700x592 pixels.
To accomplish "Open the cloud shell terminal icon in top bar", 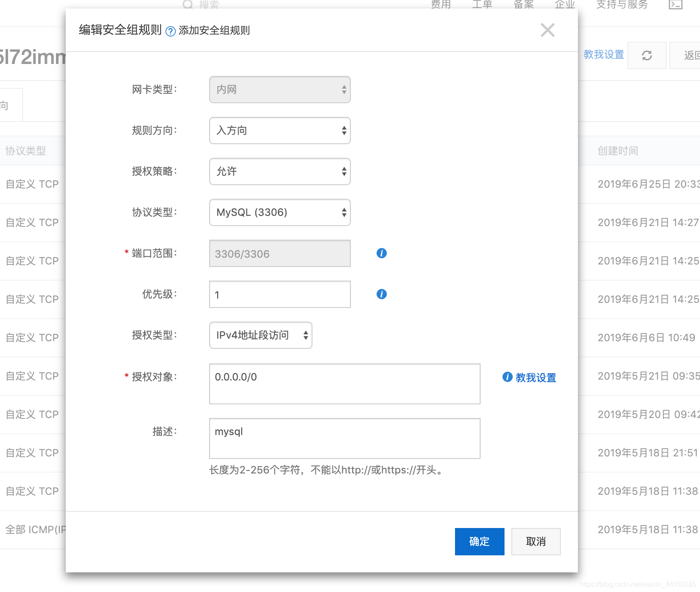I will 676,5.
